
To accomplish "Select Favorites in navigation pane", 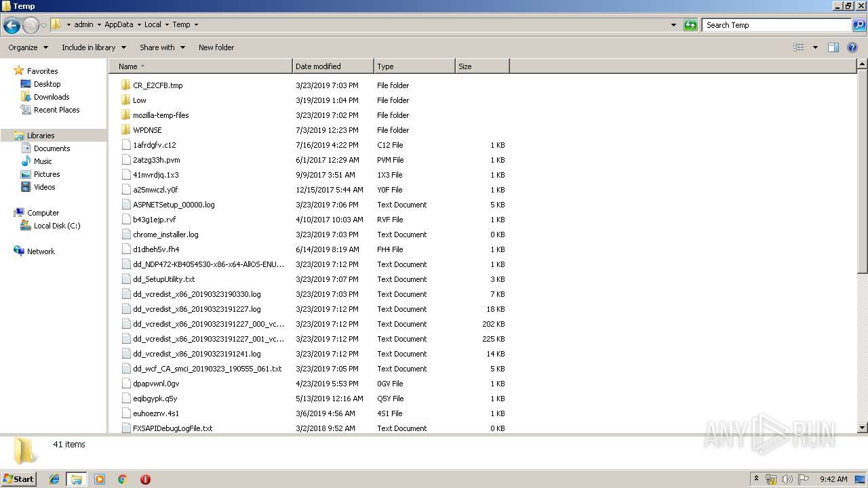I will 42,71.
